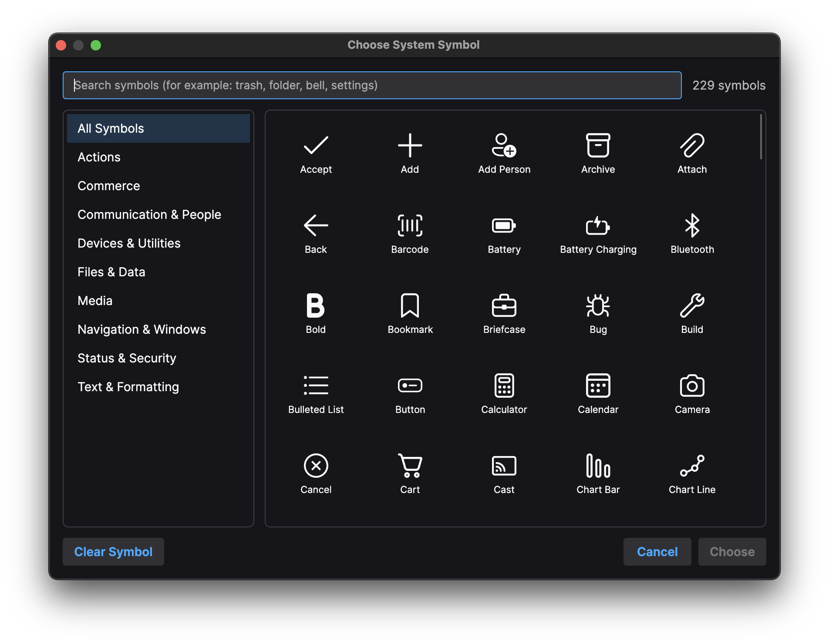
Task: Switch to Devices & Utilities category
Action: [x=158, y=243]
